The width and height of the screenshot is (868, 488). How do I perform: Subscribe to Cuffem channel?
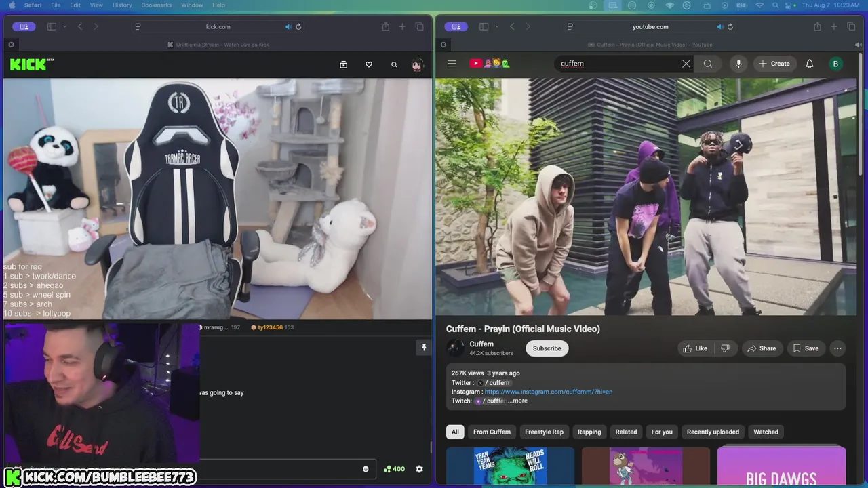click(x=547, y=348)
